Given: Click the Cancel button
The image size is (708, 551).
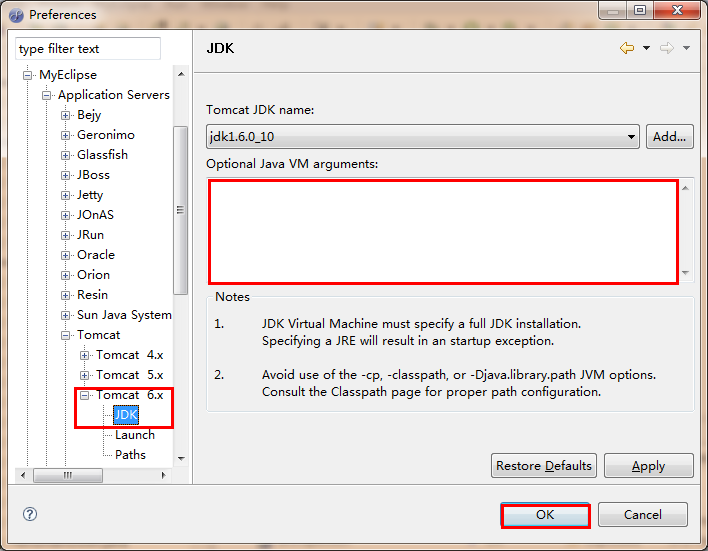Looking at the screenshot, I should [643, 514].
